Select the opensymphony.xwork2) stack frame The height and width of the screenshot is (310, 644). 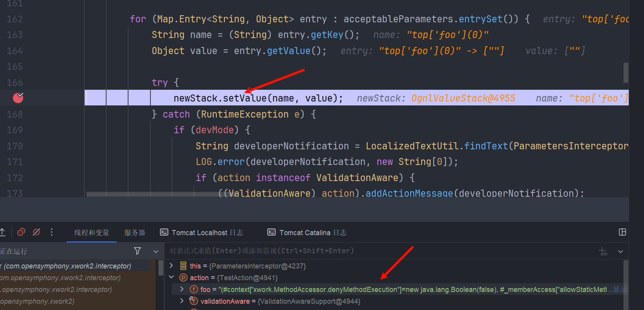click(x=75, y=301)
